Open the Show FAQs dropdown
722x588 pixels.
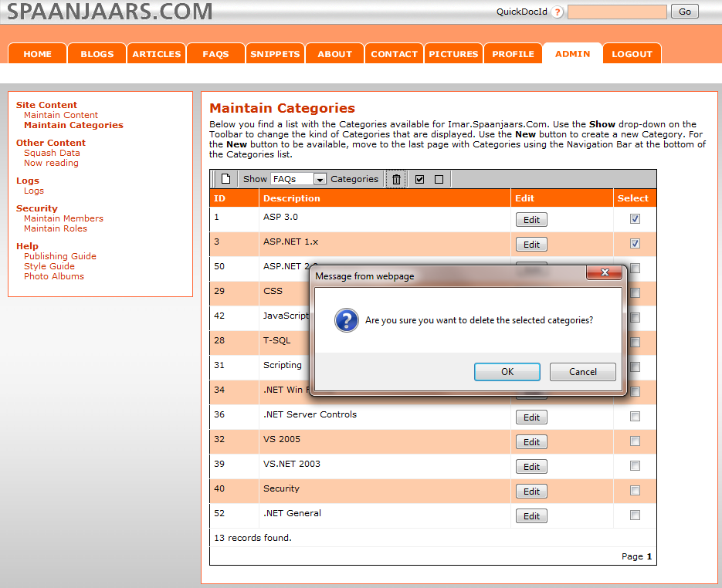(320, 179)
